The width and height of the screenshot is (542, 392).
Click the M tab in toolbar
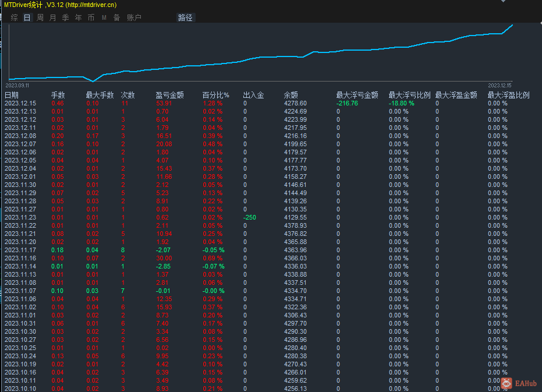[x=104, y=17]
